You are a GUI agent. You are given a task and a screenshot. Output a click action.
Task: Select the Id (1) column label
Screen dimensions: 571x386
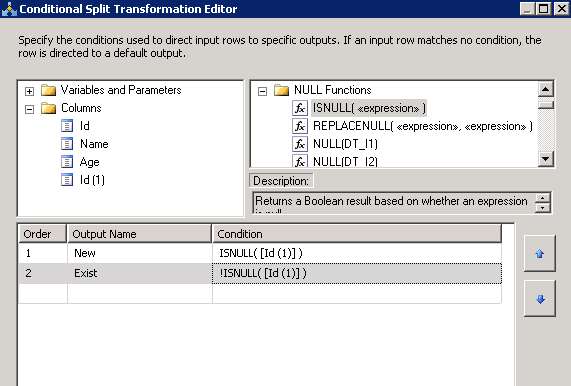[x=92, y=180]
